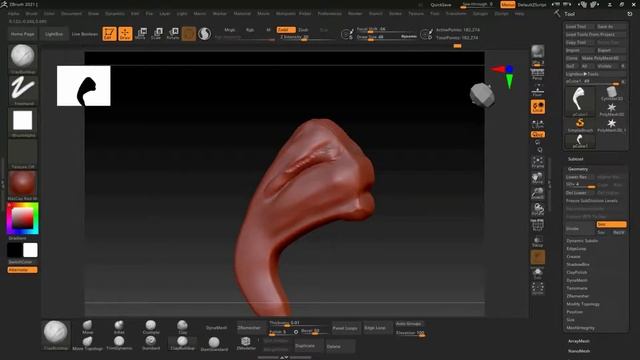Select the Rotate transform tool
This screenshot has width=640, height=360.
(x=173, y=33)
